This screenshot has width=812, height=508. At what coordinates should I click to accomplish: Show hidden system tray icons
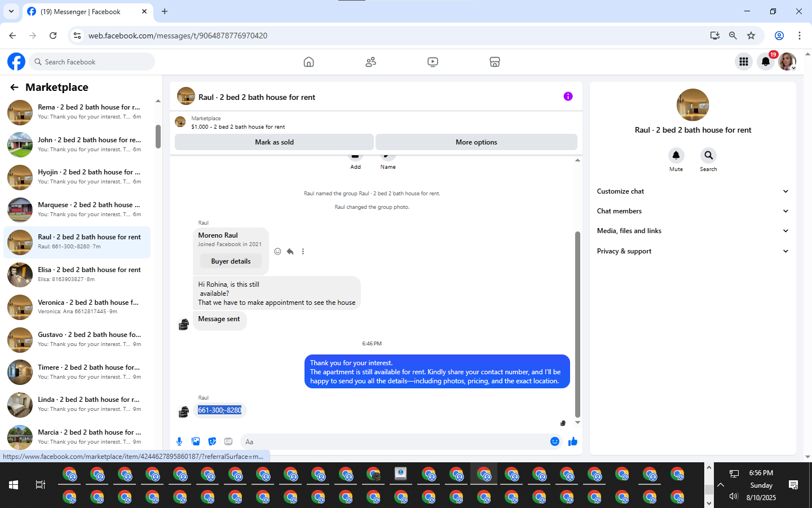coord(721,485)
